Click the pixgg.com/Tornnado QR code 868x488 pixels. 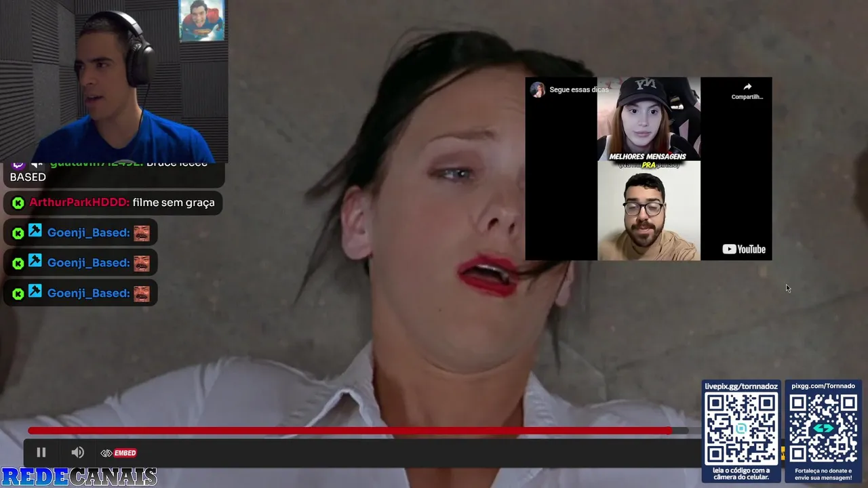[x=823, y=428]
